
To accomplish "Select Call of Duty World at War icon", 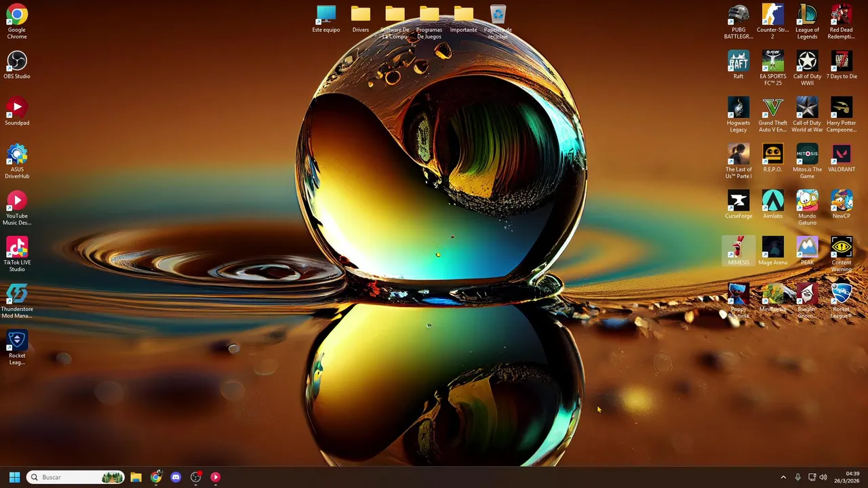I will coord(807,115).
